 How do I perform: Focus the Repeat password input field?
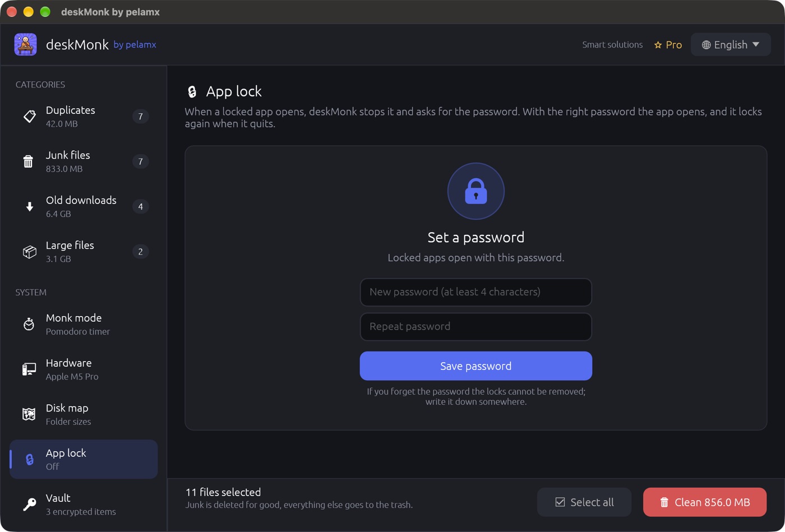(x=476, y=327)
